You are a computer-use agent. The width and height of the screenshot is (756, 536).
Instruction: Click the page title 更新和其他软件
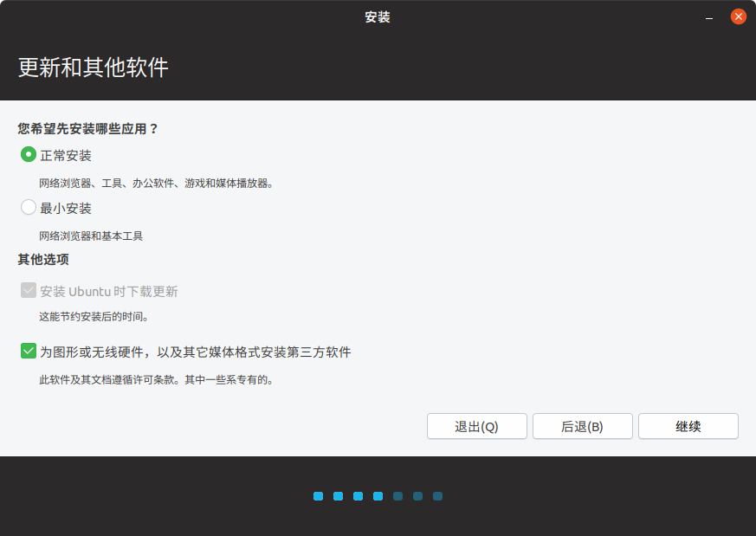(93, 67)
